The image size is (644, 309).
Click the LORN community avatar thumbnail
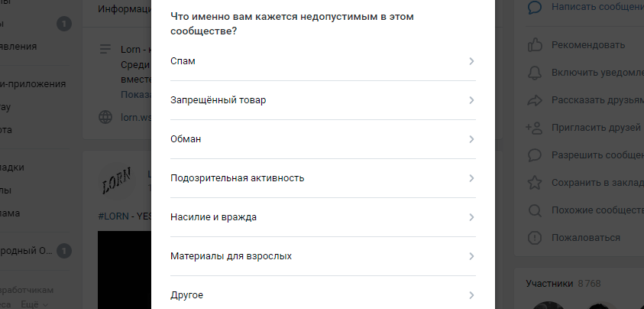[117, 181]
